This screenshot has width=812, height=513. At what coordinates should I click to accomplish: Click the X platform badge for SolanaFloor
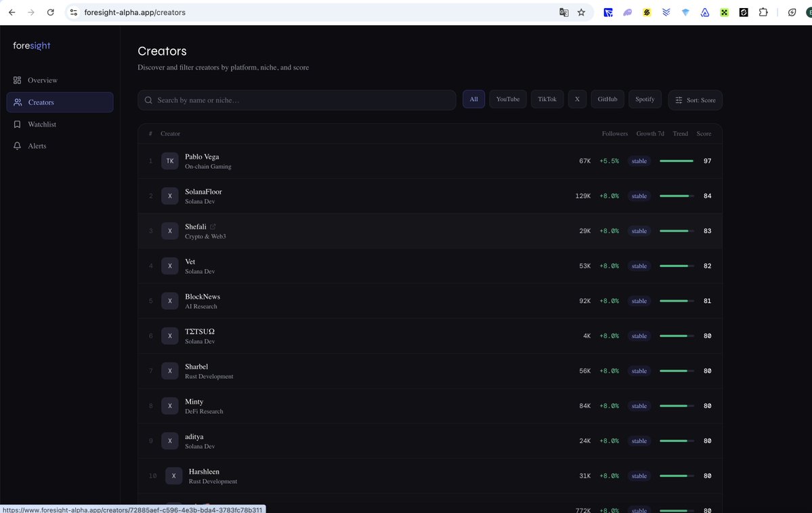pos(170,196)
